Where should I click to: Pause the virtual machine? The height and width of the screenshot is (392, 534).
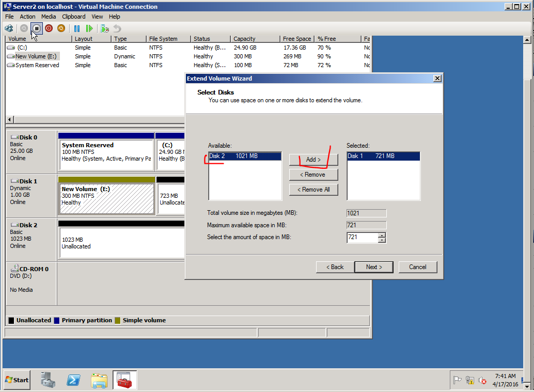tap(77, 28)
